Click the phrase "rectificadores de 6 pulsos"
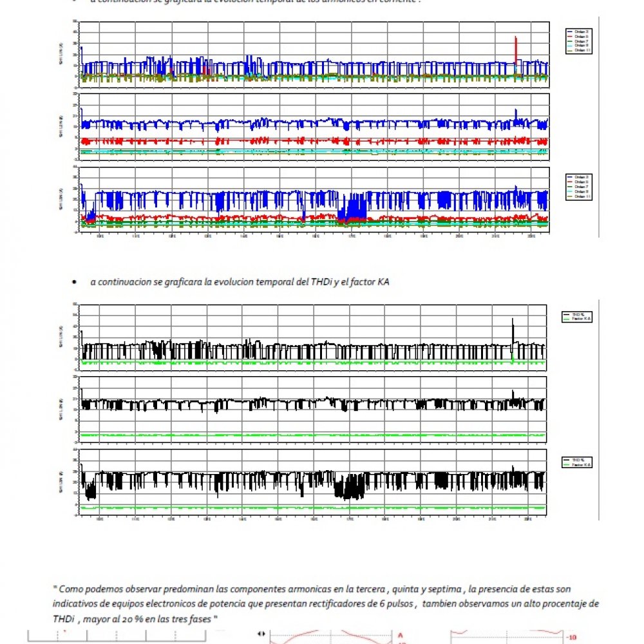Viewport: 644px width, 644px height. [361, 604]
